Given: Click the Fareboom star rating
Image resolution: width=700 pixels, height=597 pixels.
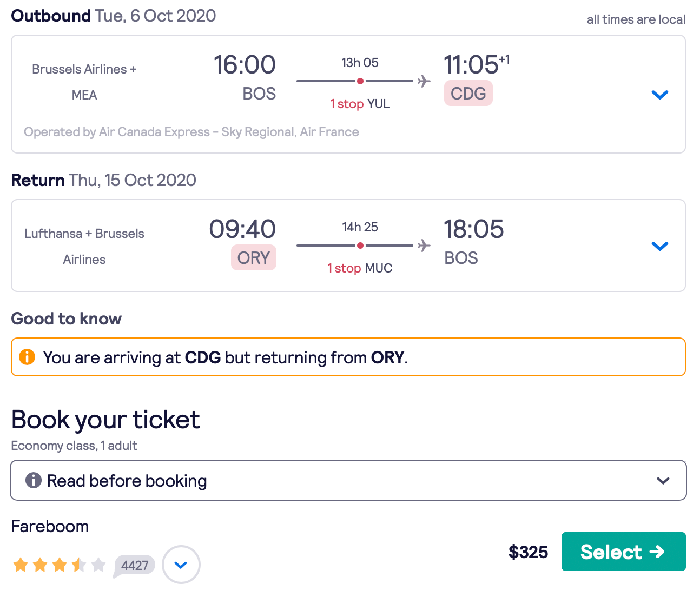Looking at the screenshot, I should tap(59, 565).
